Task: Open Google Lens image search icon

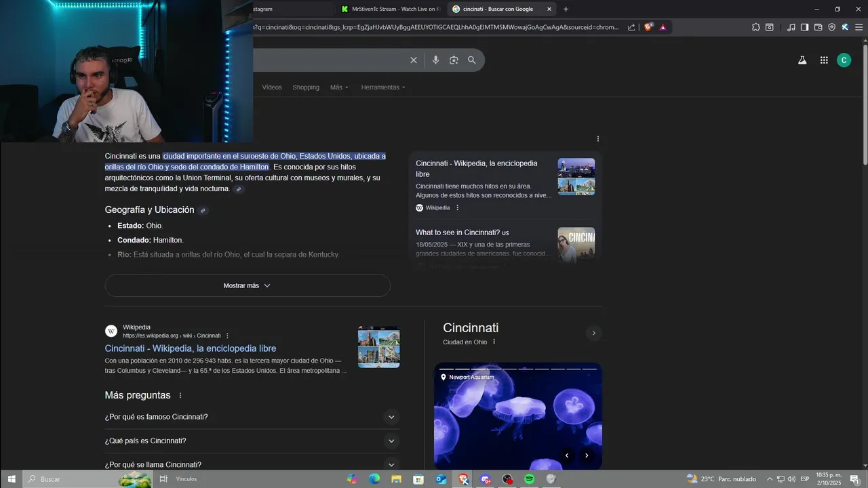Action: pyautogui.click(x=454, y=60)
